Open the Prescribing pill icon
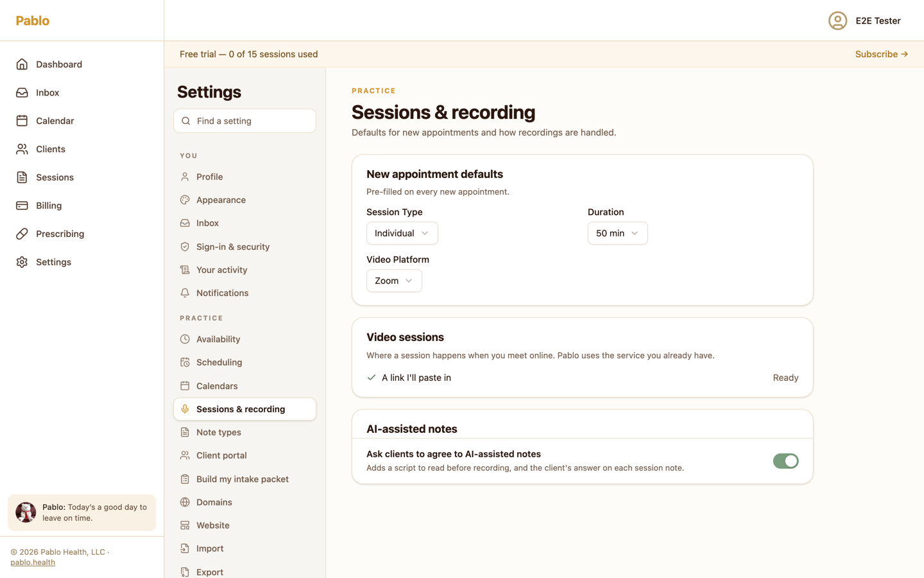924x578 pixels. point(22,234)
